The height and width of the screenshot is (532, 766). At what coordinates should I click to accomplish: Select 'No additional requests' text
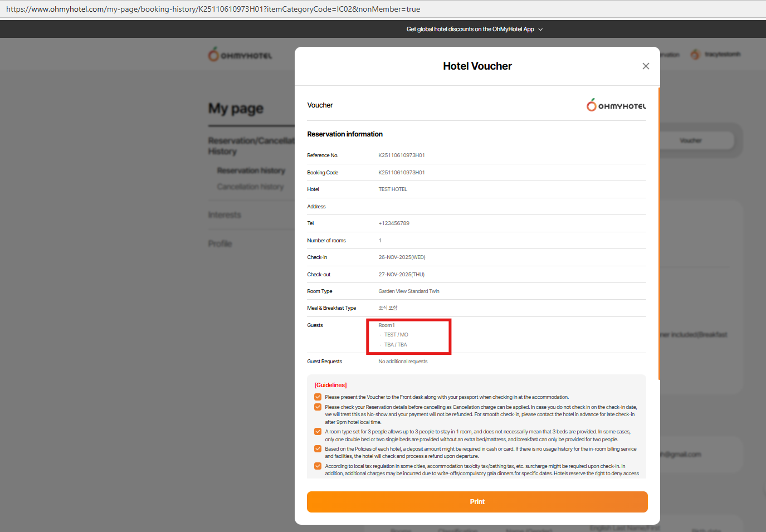(403, 362)
